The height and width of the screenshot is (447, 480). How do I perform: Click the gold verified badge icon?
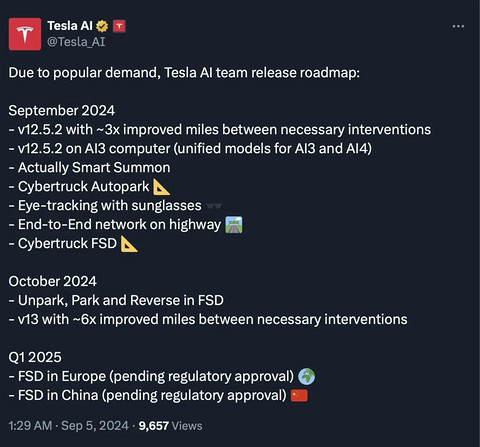102,26
